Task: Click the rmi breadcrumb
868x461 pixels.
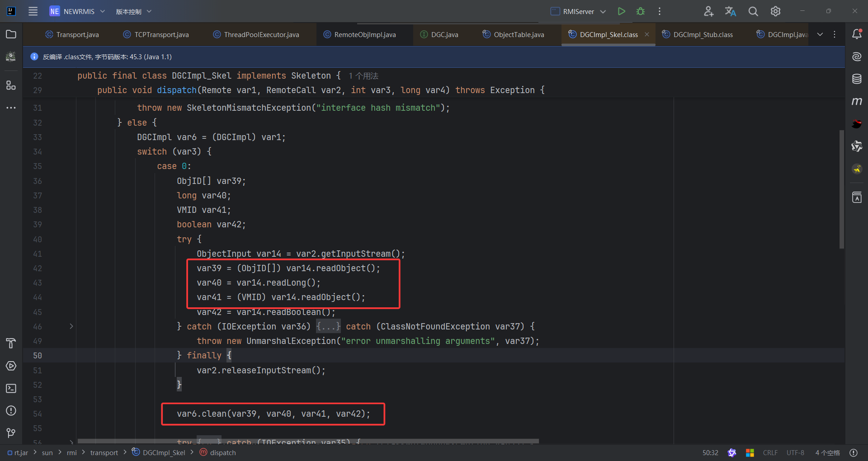Action: pyautogui.click(x=72, y=452)
